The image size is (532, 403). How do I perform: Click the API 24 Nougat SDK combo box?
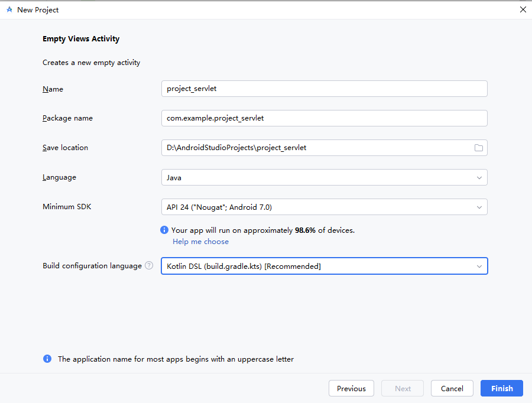(325, 207)
